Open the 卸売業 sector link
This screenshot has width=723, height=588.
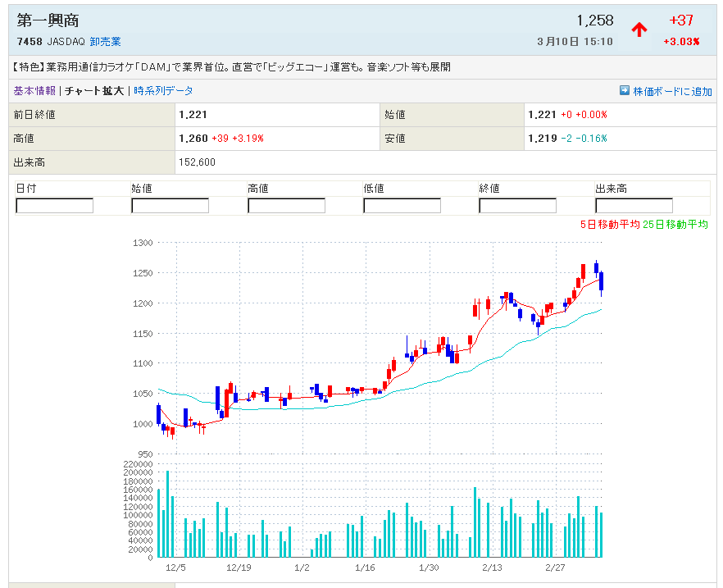(105, 42)
